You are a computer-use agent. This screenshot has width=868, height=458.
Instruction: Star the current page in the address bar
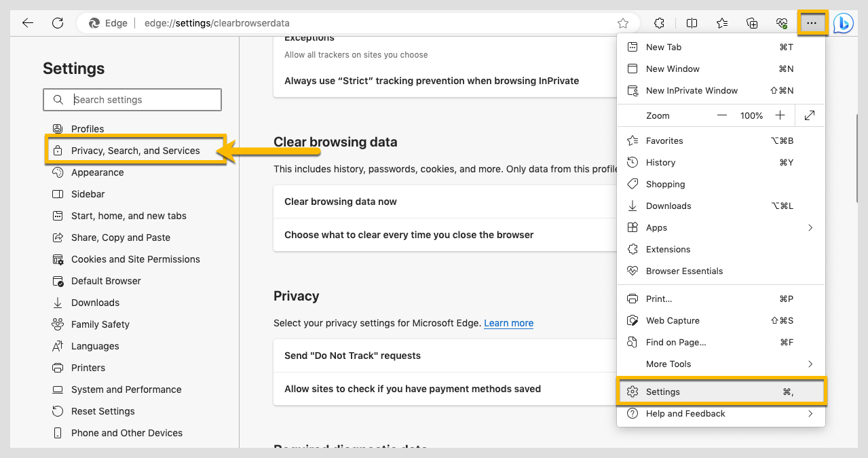624,22
